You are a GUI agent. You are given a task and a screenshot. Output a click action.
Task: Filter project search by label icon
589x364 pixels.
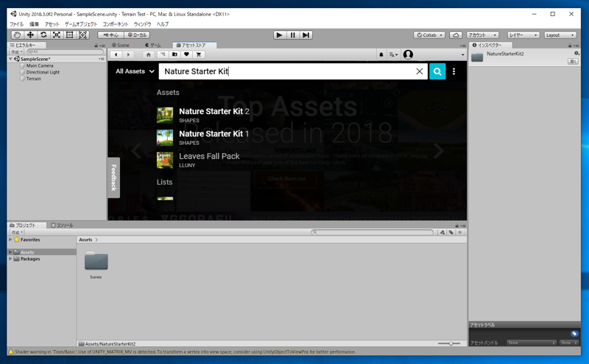(451, 232)
